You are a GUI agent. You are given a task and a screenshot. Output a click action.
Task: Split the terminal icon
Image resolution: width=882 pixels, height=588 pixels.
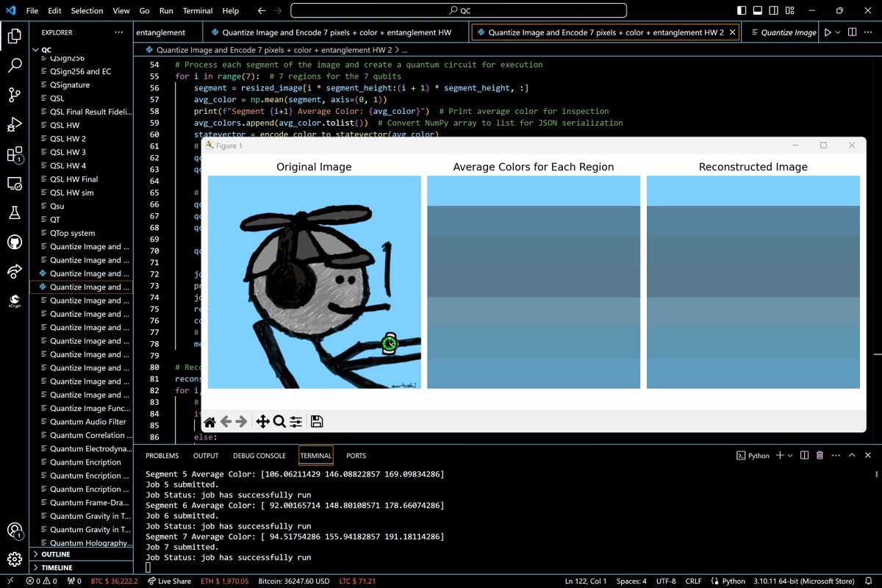point(804,456)
